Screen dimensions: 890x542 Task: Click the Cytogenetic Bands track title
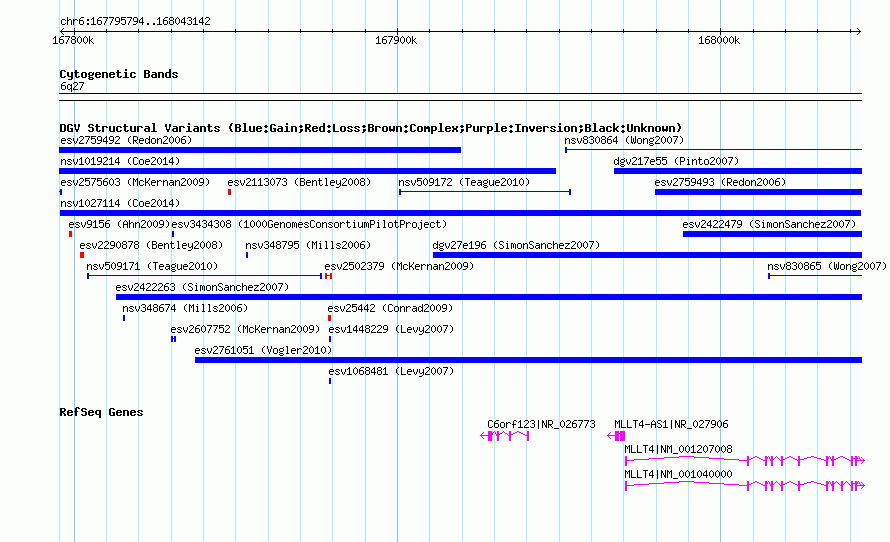click(119, 74)
